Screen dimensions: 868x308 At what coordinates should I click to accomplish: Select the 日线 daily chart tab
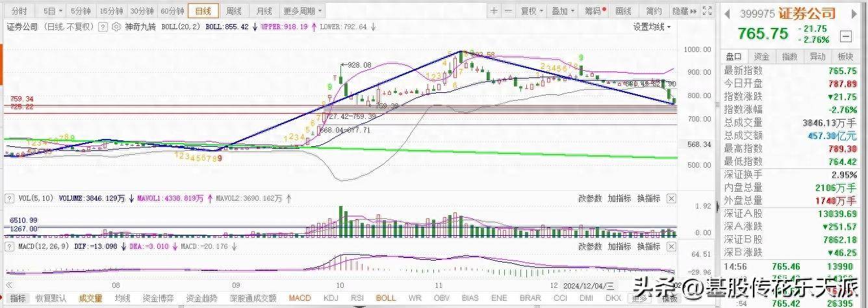tap(203, 11)
